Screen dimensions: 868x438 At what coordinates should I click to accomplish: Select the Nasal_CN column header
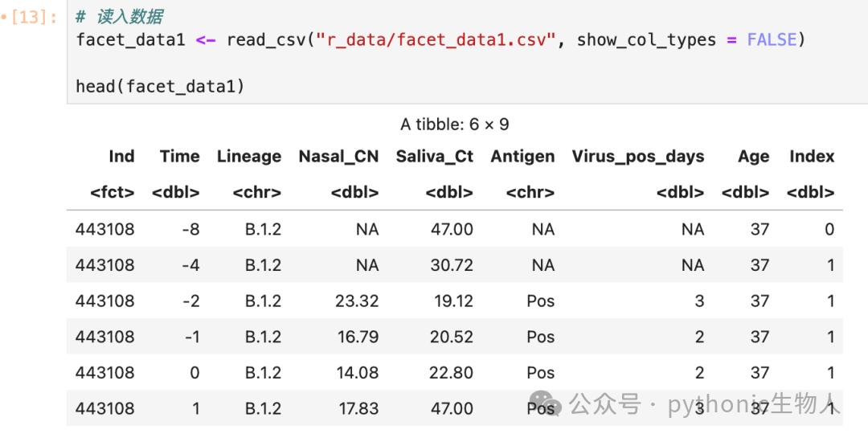339,157
